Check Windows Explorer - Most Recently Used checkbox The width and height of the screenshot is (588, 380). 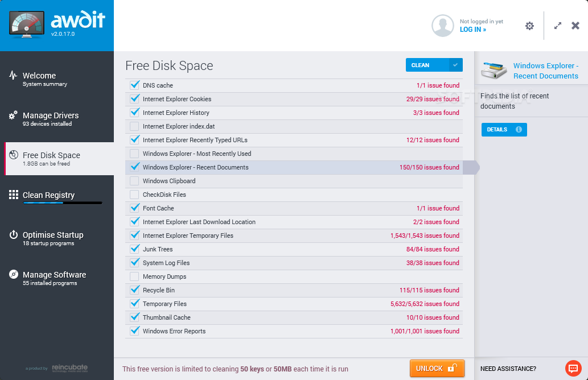click(134, 154)
